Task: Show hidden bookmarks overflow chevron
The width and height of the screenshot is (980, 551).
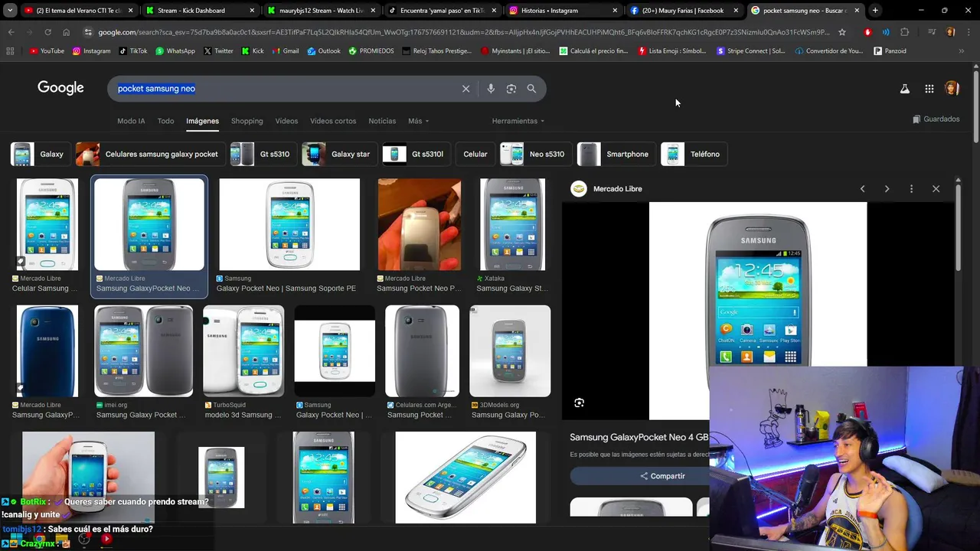Action: click(962, 51)
